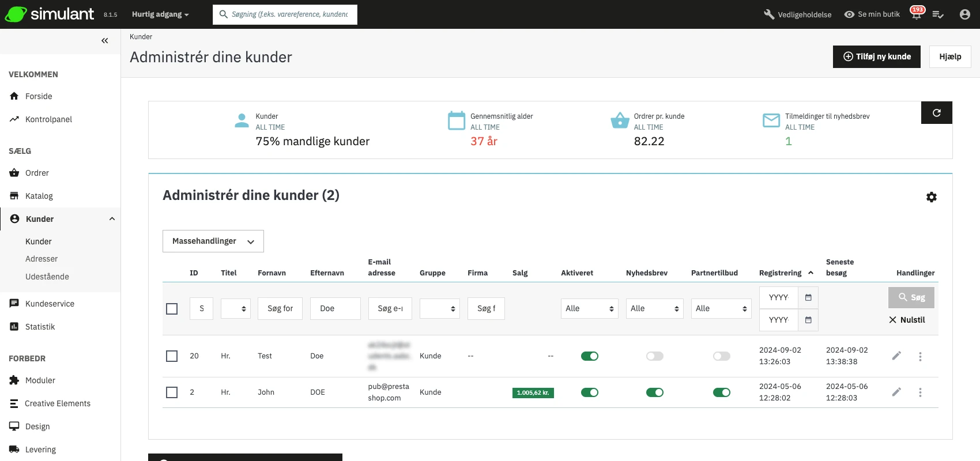Screen dimensions: 980x461
Task: Open the Hurtig adgang dropdown menu
Action: (x=160, y=14)
